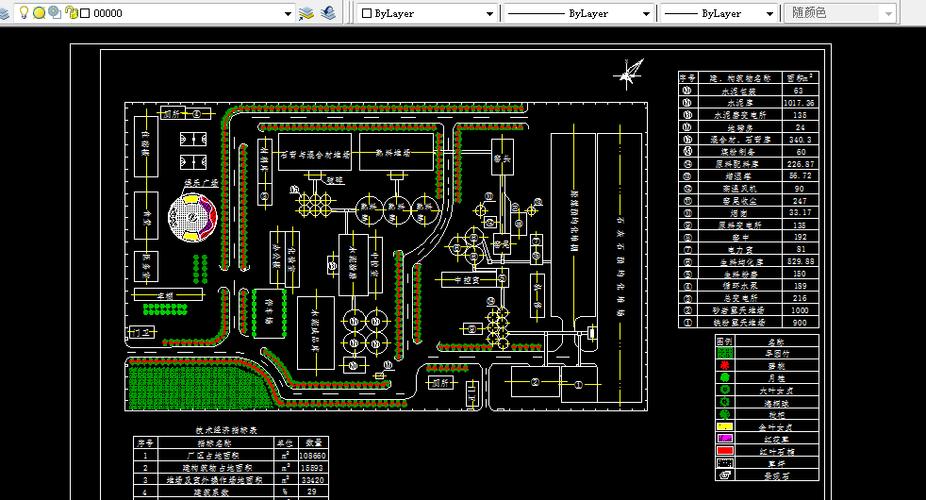Click the magenta swatch in the legend
The image size is (926, 500).
725,439
